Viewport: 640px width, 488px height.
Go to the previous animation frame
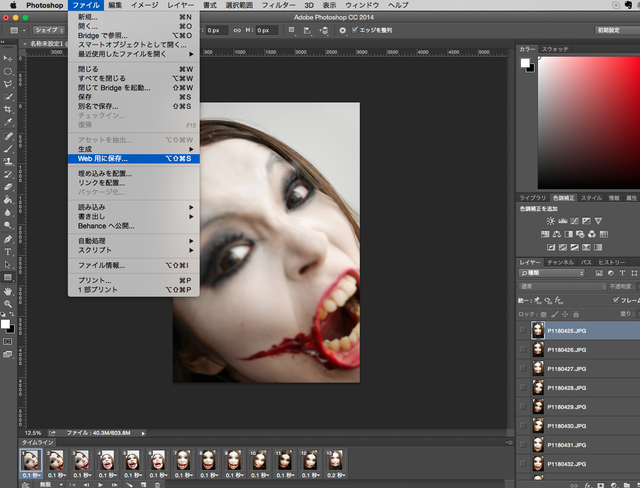[x=87, y=485]
